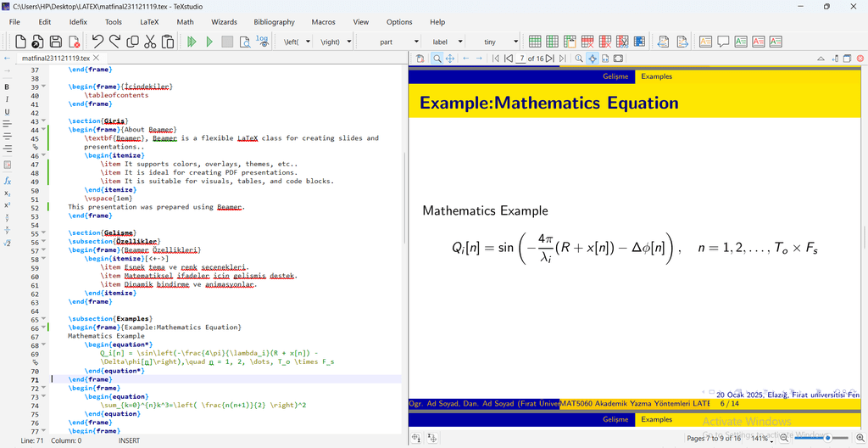Click fit-to-window icon in the PDF viewer
This screenshot has height=448, width=868.
[x=618, y=59]
